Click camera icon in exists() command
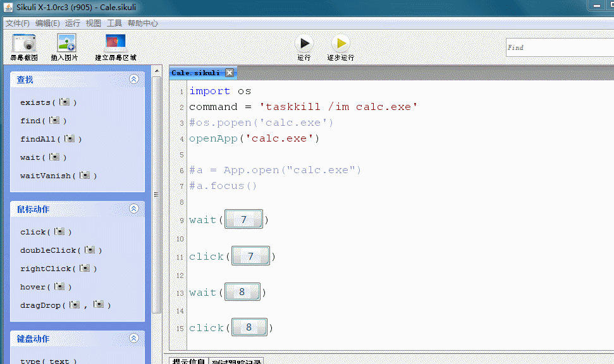614x364 pixels. tap(65, 102)
